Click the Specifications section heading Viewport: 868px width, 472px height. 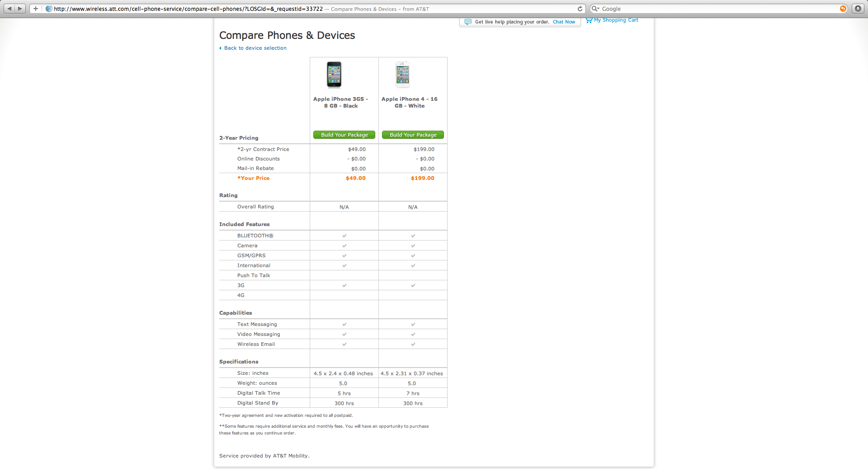(x=239, y=362)
